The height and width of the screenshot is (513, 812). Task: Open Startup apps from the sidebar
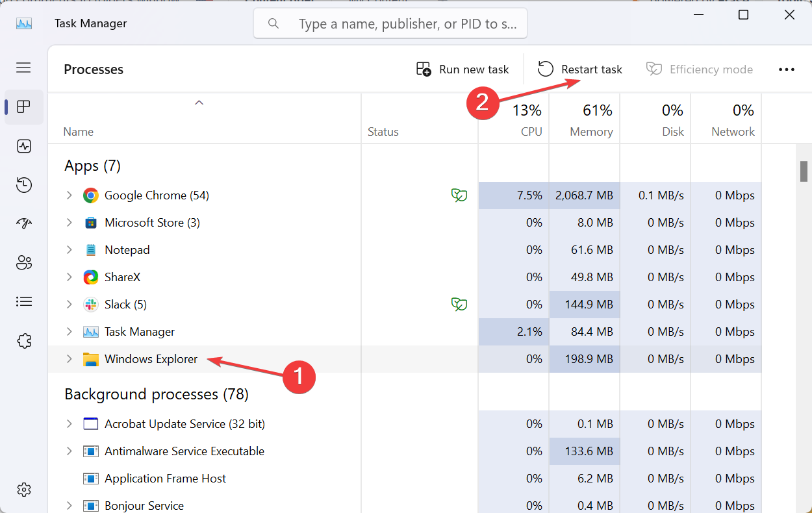24,224
